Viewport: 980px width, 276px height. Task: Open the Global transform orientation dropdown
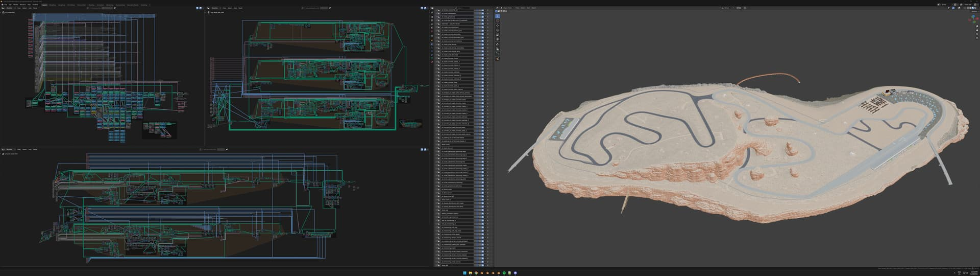click(x=726, y=8)
